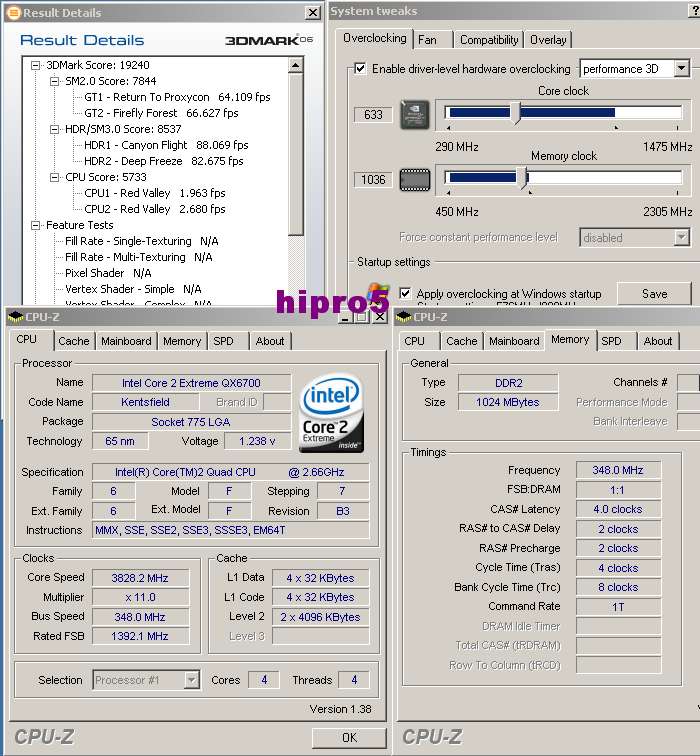The image size is (700, 756).
Task: Select Fill Rate - Multi-Texturing row
Action: coord(139,257)
